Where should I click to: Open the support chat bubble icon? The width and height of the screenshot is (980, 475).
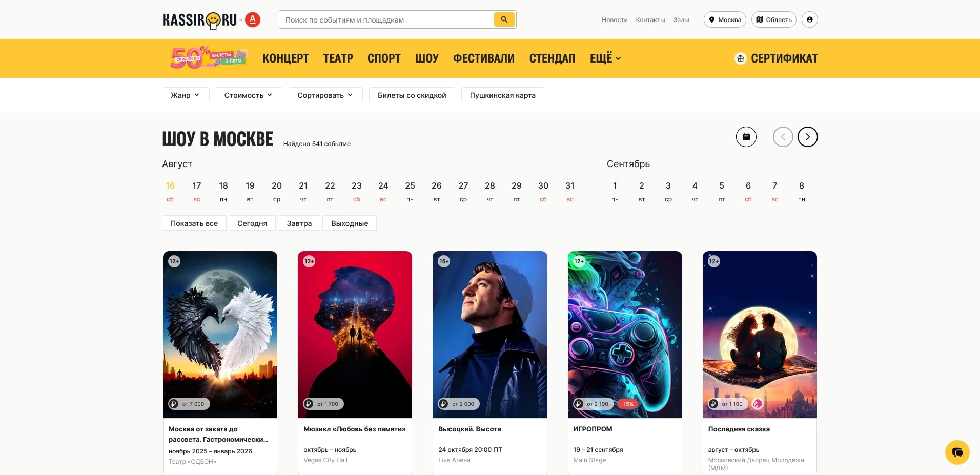[x=957, y=452]
